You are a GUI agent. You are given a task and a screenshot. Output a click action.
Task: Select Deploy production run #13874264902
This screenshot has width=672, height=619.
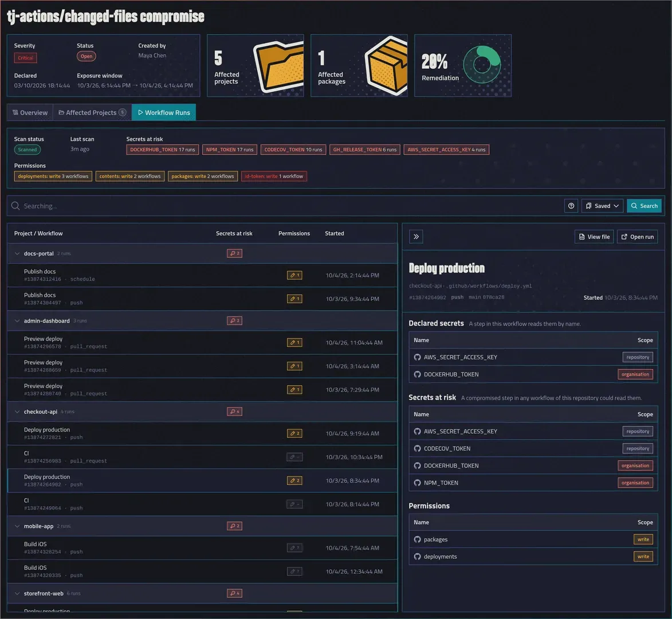click(x=202, y=480)
